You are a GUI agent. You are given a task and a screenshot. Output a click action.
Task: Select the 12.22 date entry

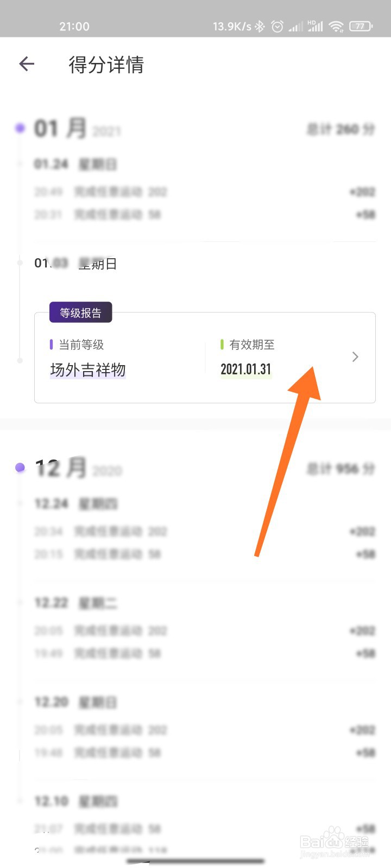[x=52, y=603]
